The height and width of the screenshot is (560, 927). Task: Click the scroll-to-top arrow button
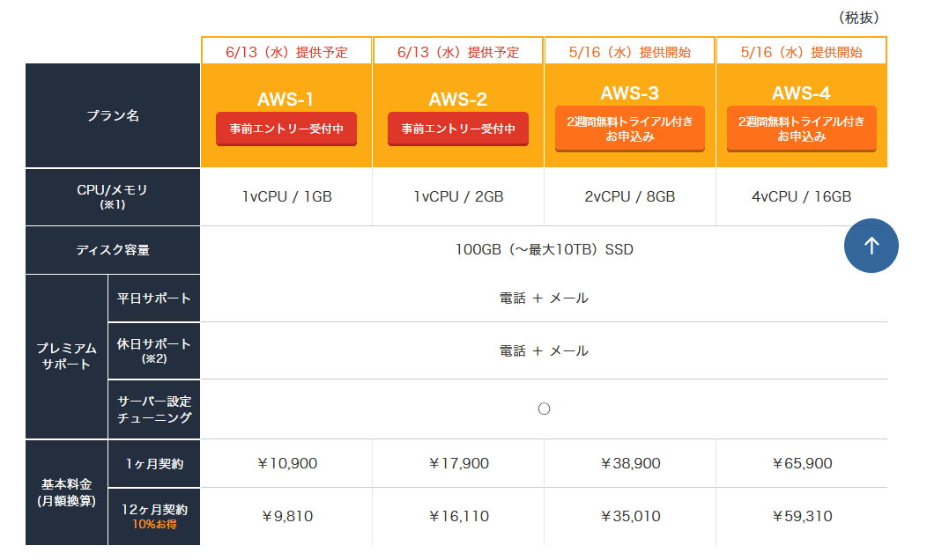point(871,246)
